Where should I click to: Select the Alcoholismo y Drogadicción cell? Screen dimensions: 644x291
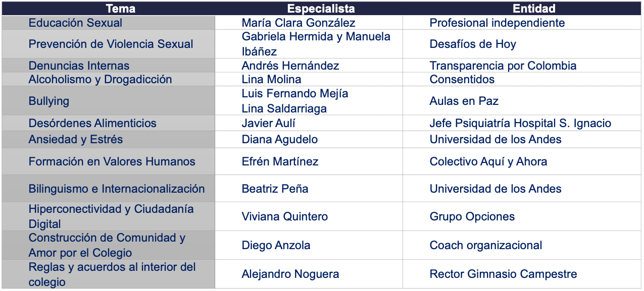[x=108, y=79]
